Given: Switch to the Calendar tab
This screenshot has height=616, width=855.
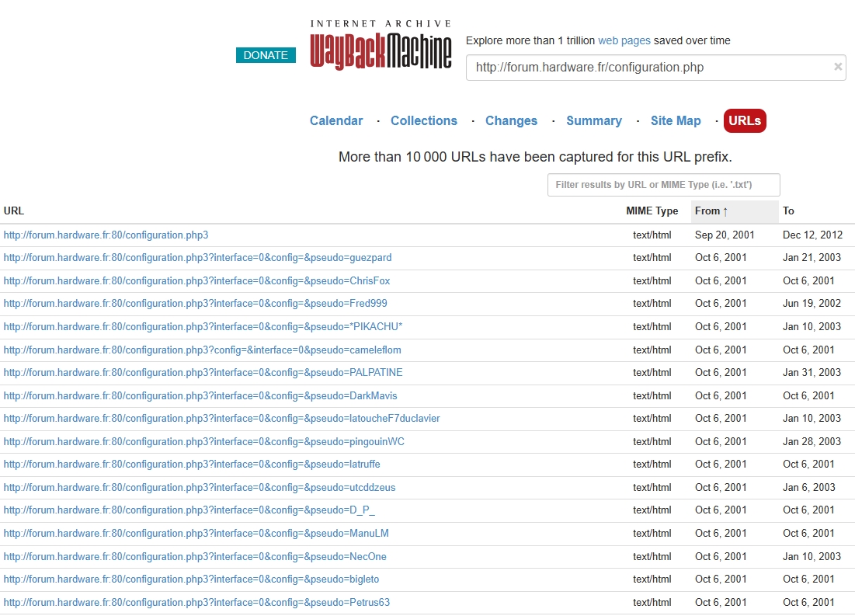Looking at the screenshot, I should click(x=336, y=120).
